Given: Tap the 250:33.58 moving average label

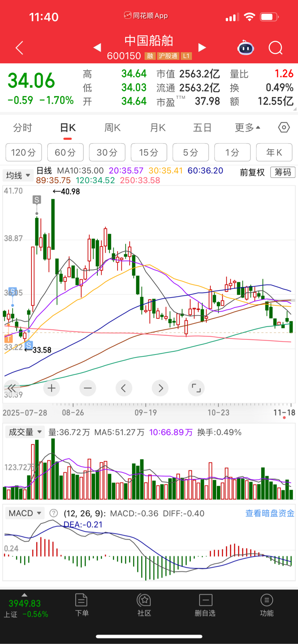Looking at the screenshot, I should coord(140,180).
